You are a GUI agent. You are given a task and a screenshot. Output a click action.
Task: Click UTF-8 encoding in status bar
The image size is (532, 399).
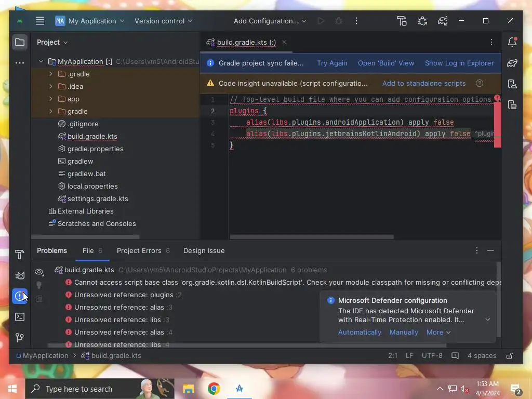click(x=432, y=355)
